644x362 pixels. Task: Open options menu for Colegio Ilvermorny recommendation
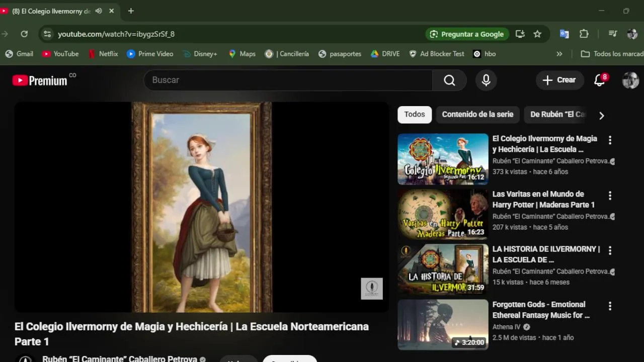coord(610,140)
